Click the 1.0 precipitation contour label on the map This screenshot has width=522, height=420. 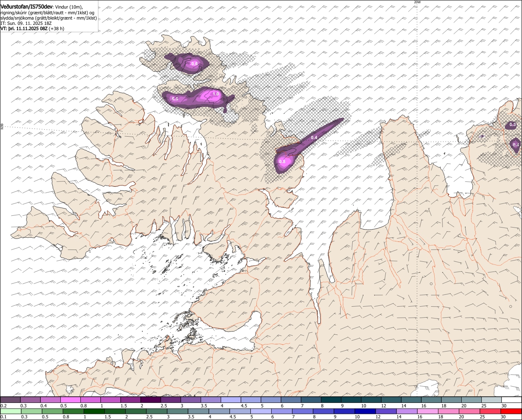click(216, 94)
